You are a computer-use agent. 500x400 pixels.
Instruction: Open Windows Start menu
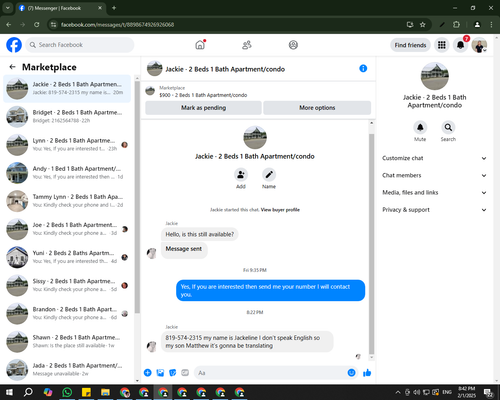tap(9, 392)
